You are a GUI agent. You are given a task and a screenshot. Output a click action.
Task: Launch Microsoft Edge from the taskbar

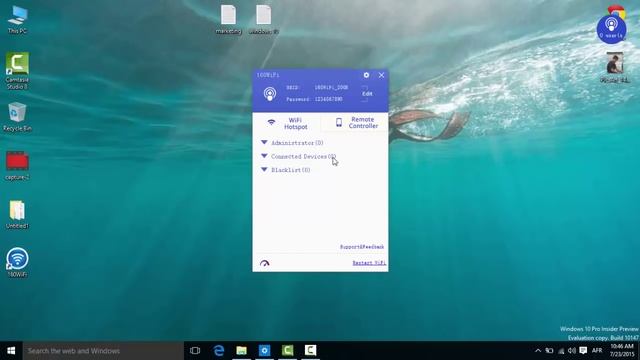pyautogui.click(x=219, y=351)
